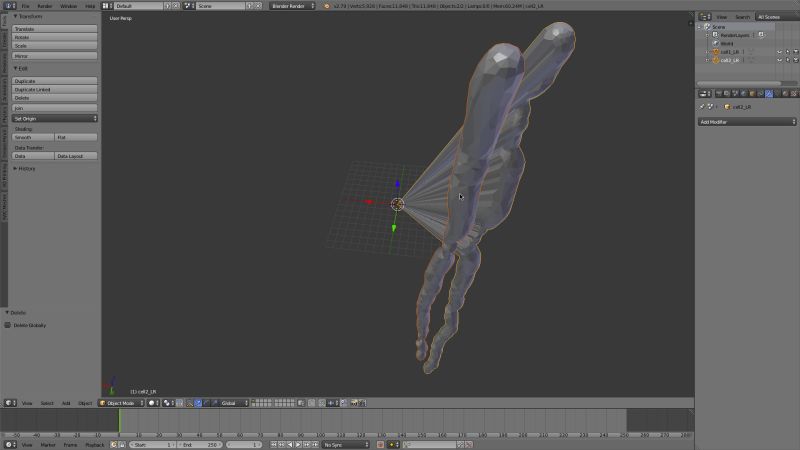Open the World properties tab

[743, 94]
